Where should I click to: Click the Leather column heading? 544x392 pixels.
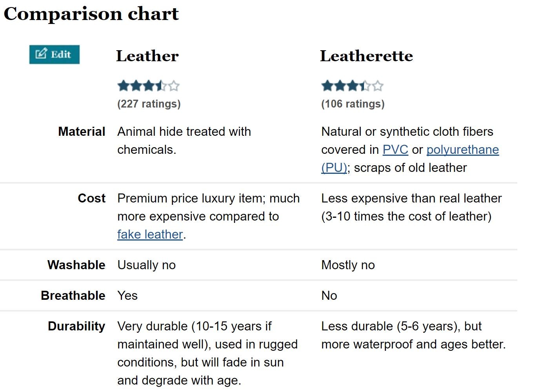pyautogui.click(x=147, y=56)
